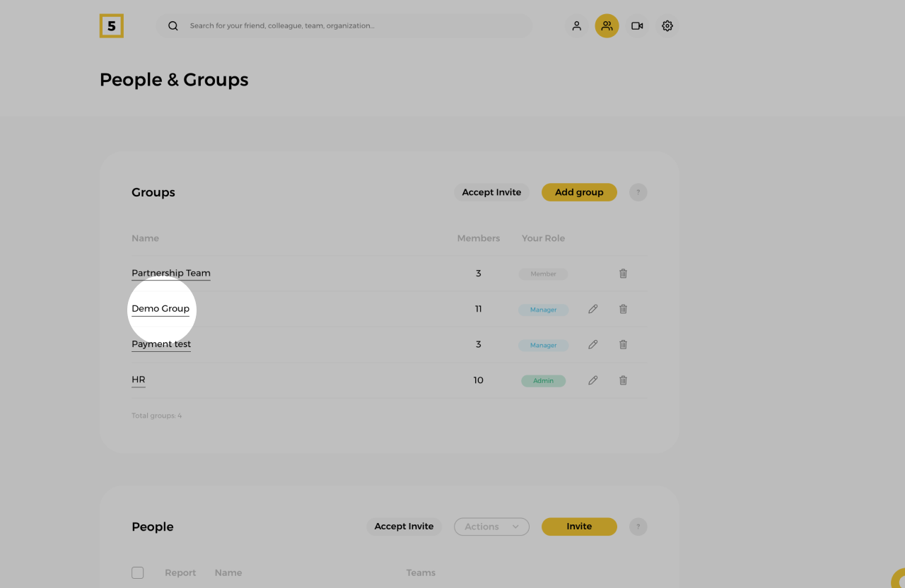
Task: Delete the Partnership Team group
Action: [x=623, y=274]
